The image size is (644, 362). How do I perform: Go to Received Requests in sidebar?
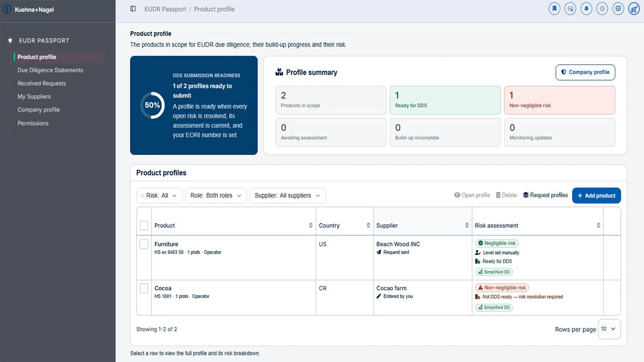coord(42,83)
